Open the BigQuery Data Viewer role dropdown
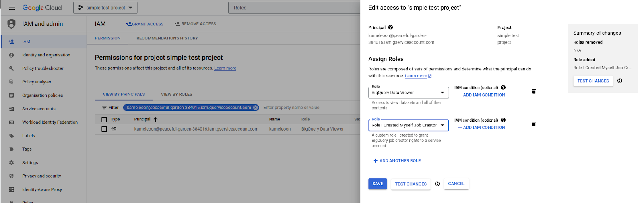The image size is (644, 203). click(x=409, y=93)
